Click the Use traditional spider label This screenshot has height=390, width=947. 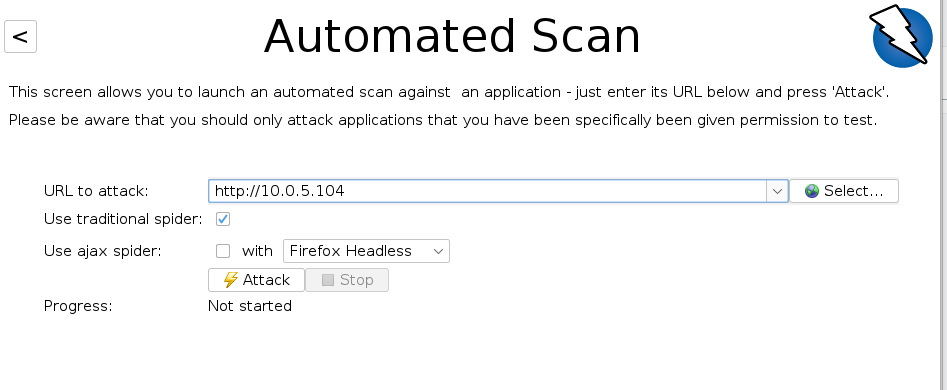[123, 219]
